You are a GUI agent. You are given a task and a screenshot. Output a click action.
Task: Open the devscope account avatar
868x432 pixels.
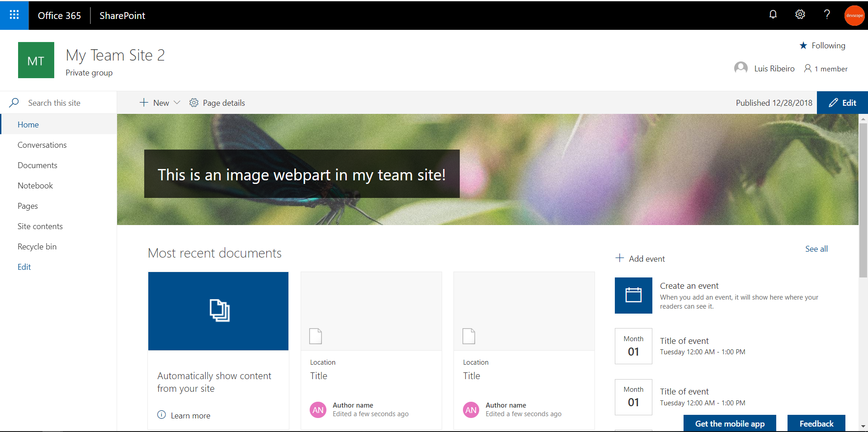pyautogui.click(x=854, y=15)
